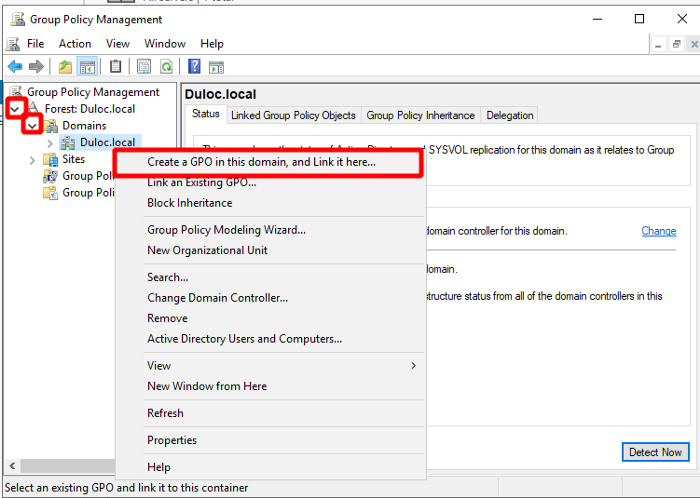Click the Sites folder icon

[50, 159]
